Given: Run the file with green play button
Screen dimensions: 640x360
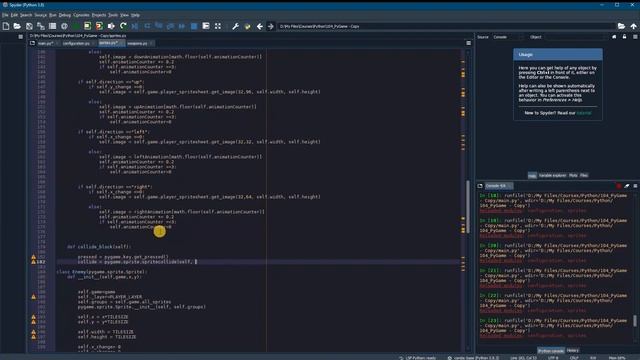Looking at the screenshot, I should (x=76, y=26).
